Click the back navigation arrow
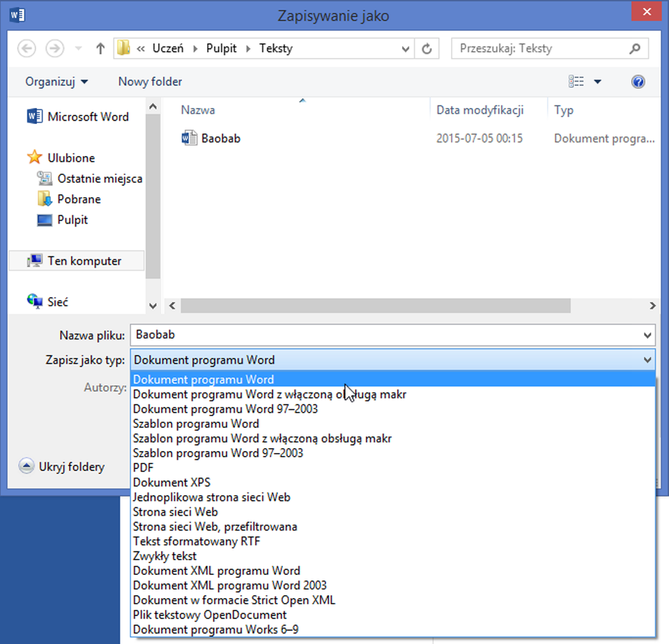This screenshot has height=644, width=669. pos(26,48)
